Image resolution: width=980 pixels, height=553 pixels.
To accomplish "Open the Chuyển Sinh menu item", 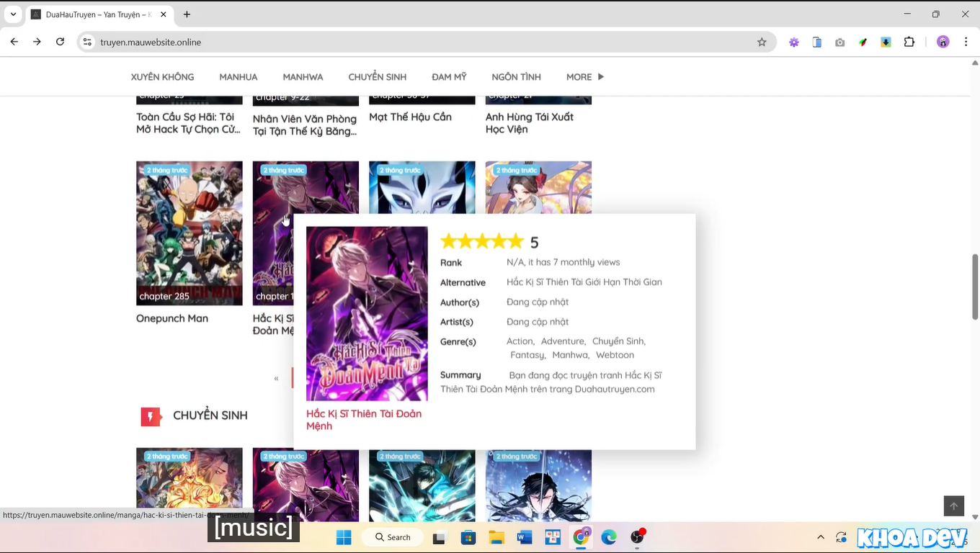I will pos(378,77).
